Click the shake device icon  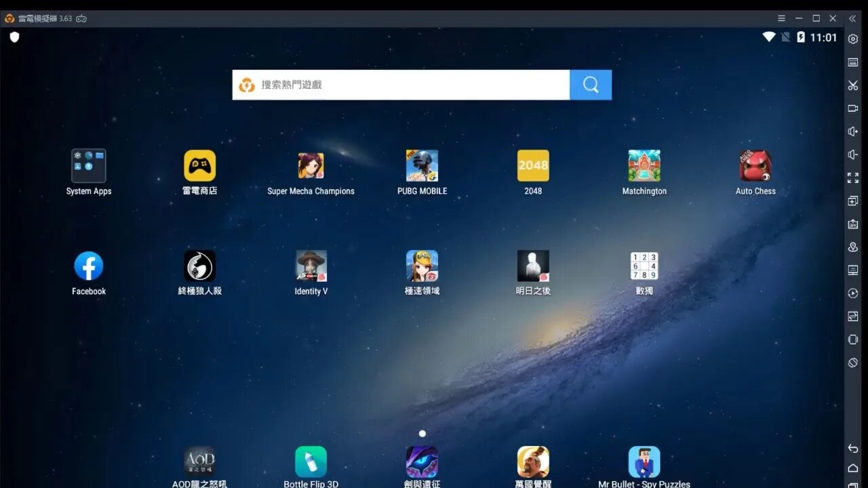click(x=853, y=340)
